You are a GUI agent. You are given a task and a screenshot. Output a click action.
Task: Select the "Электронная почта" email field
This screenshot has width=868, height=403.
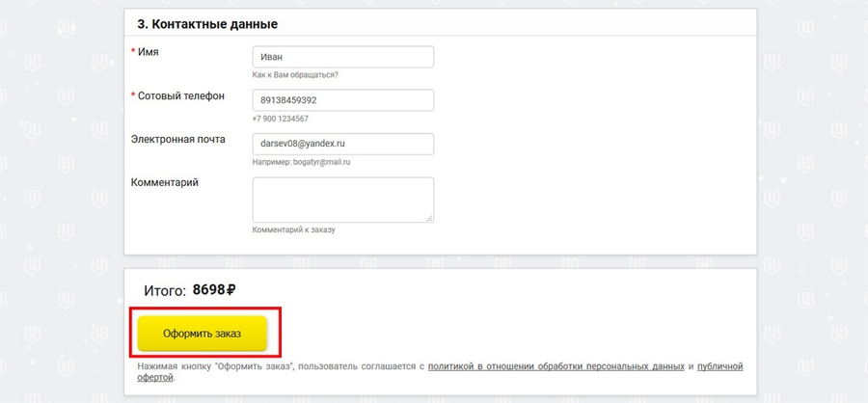pos(342,144)
